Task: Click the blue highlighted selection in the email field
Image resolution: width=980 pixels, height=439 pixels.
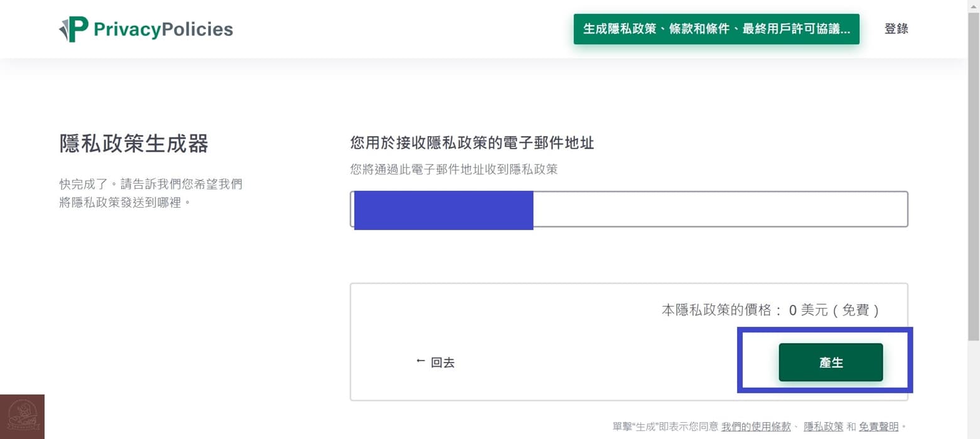Action: tap(443, 209)
